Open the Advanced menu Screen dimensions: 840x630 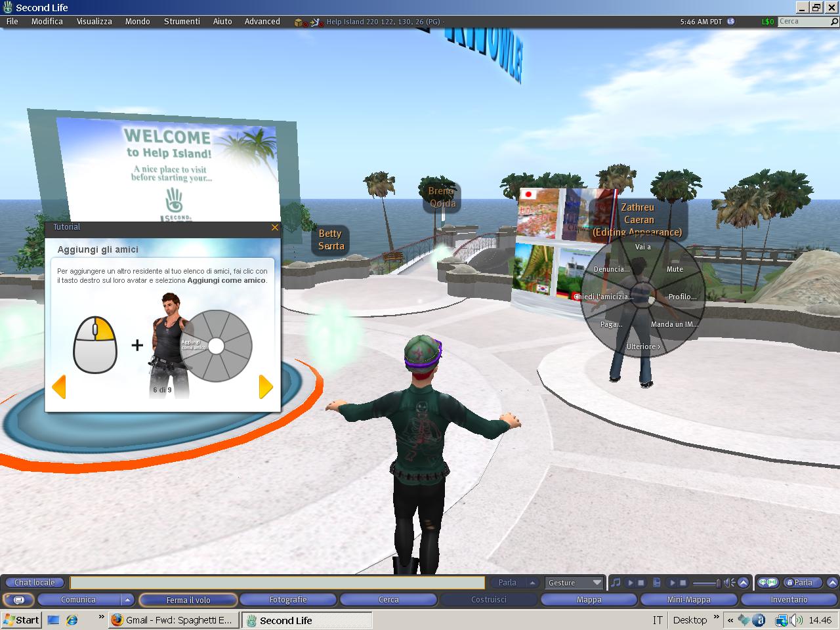(x=262, y=22)
